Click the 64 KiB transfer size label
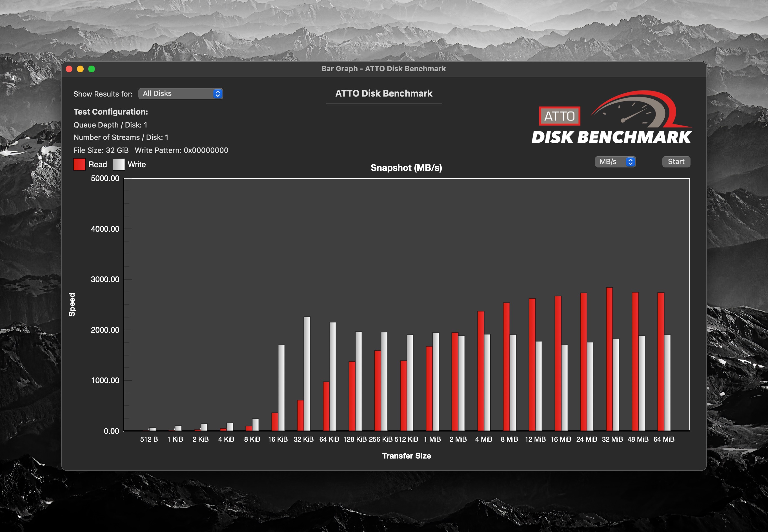 pyautogui.click(x=329, y=439)
